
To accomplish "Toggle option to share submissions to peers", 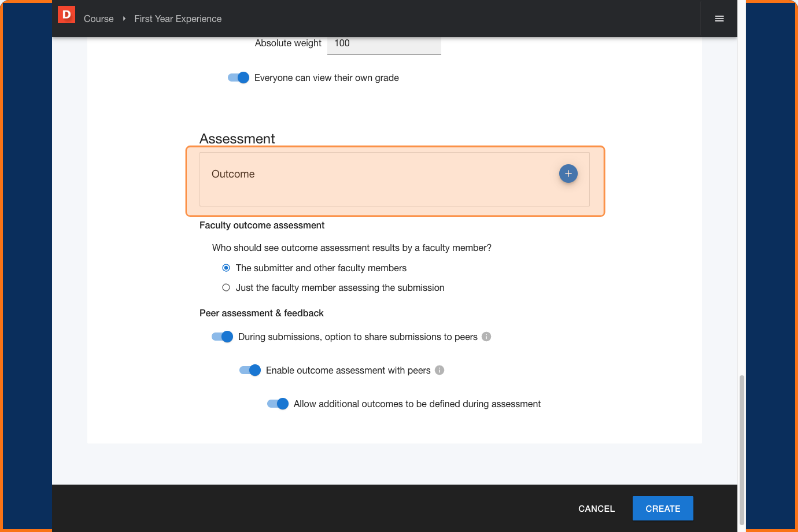I will tap(222, 337).
